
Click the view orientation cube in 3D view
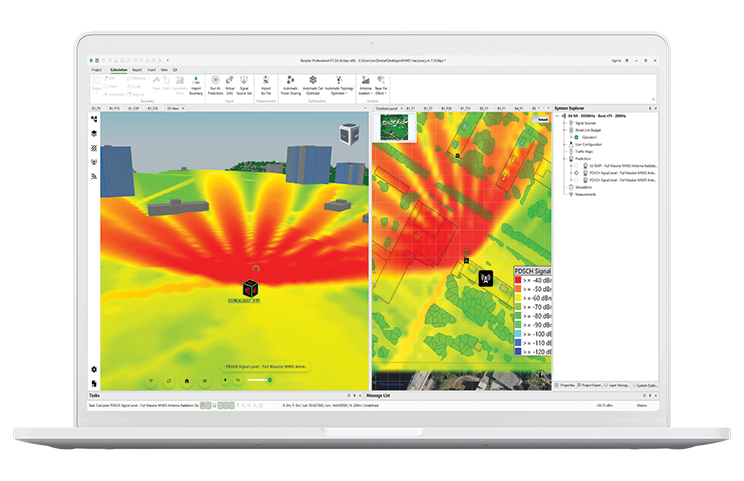pos(349,133)
